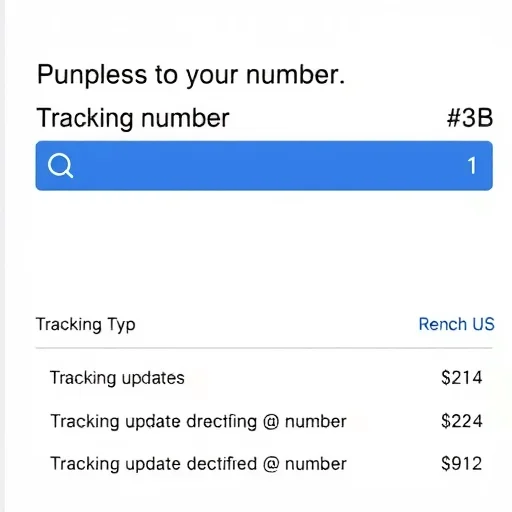Click the Tracking number label
Viewport: 512px width, 512px height.
tap(133, 118)
